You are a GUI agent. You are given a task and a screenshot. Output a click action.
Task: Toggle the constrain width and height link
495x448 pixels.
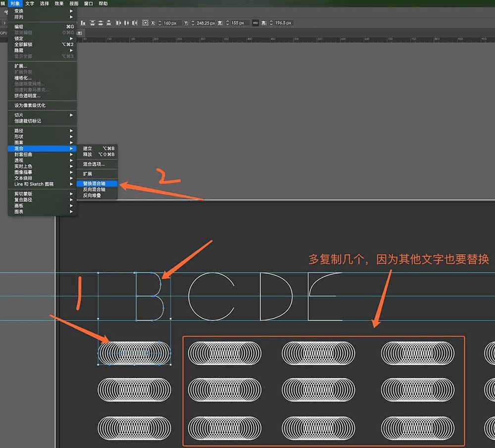point(255,23)
